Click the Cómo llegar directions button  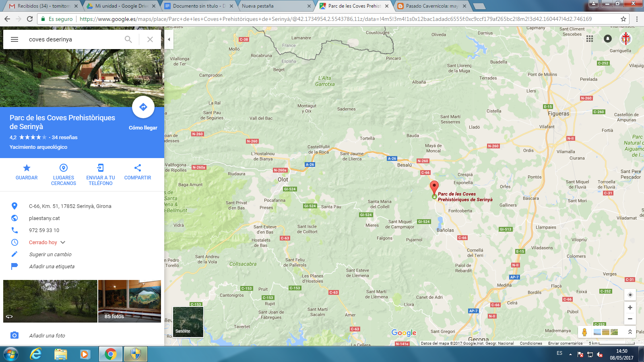(x=143, y=107)
